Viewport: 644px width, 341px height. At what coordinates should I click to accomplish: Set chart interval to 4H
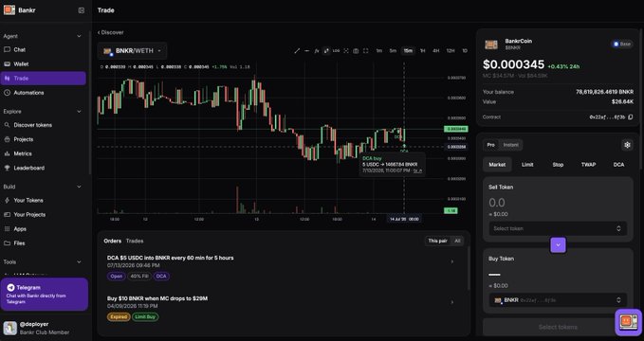point(435,51)
